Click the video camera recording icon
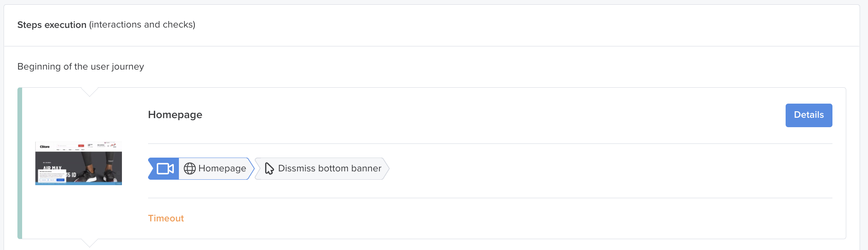Viewport: 868px width, 250px height. coord(165,168)
